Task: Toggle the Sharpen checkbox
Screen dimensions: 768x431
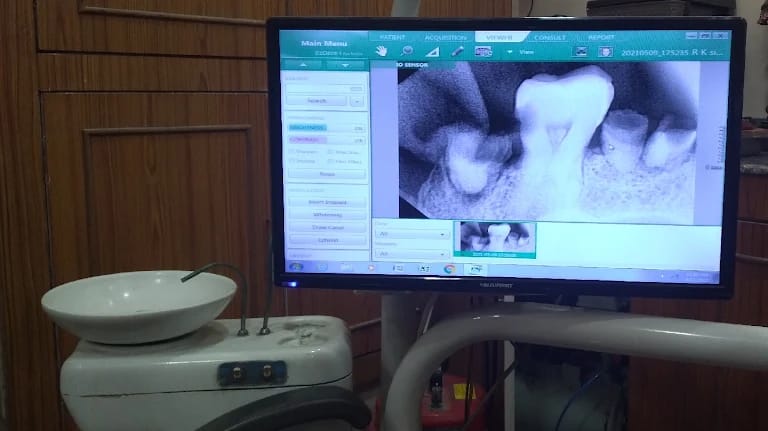Action: pyautogui.click(x=292, y=152)
